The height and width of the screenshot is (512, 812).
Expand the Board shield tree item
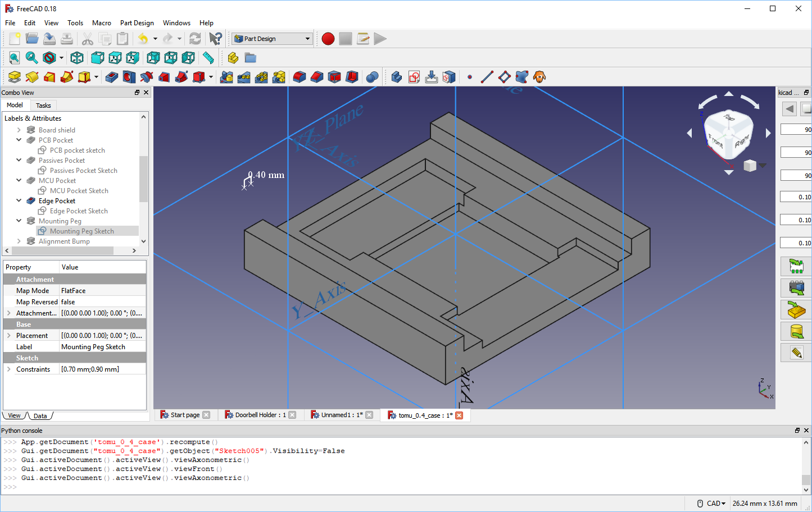point(19,130)
